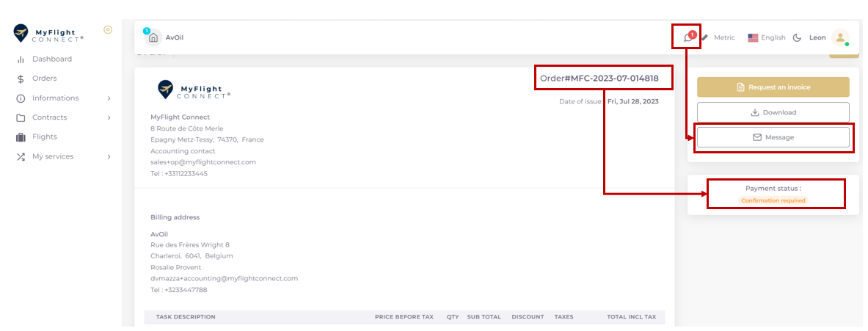Click the sales+op@myflightconnect.com email
The image size is (868, 331).
coord(203,162)
